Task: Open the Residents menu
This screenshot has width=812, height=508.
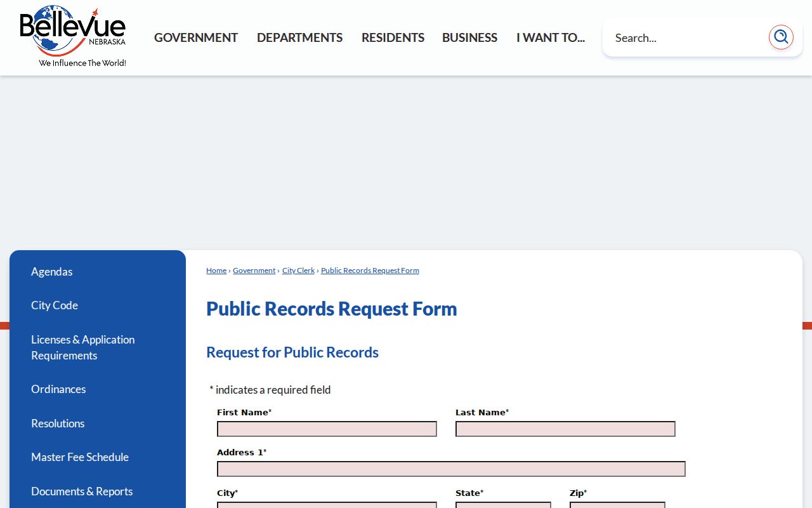Action: [x=393, y=37]
